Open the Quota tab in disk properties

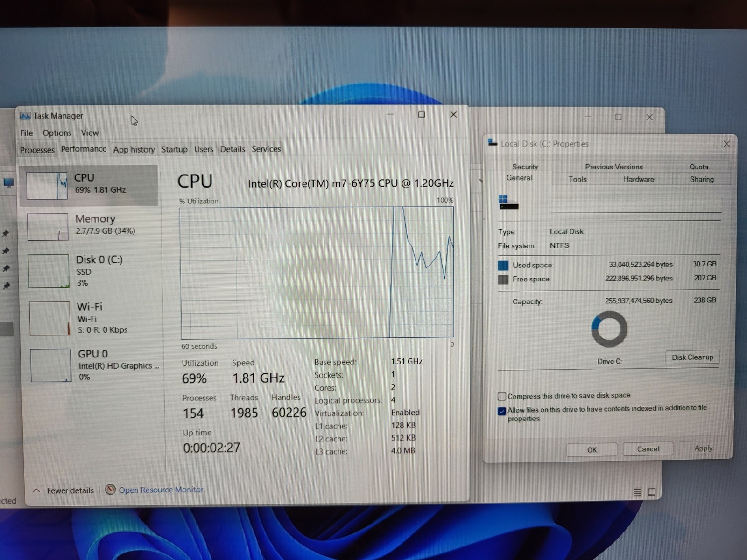click(699, 167)
